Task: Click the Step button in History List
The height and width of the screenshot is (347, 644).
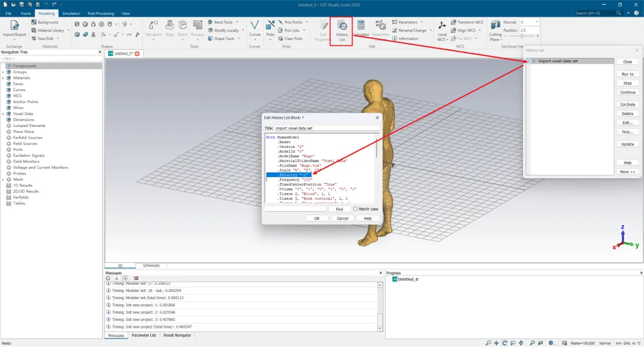Action: point(627,83)
